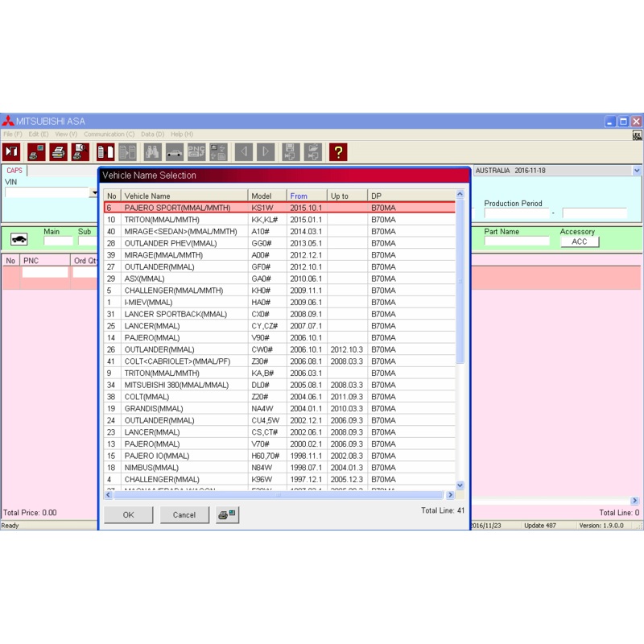This screenshot has height=644, width=644.
Task: Click the printer toolbar icon
Action: 58,152
